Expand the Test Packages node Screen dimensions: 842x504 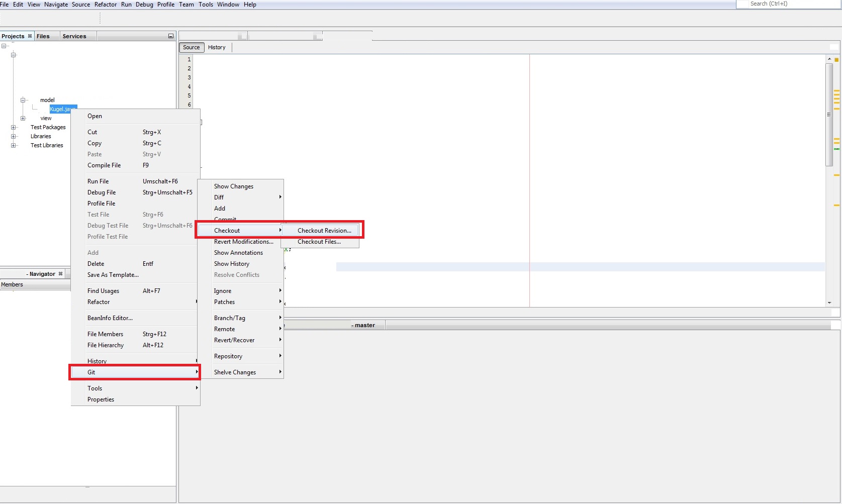click(14, 127)
